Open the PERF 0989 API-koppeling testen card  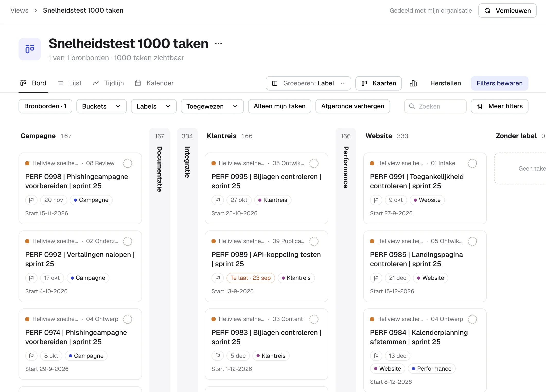pyautogui.click(x=267, y=266)
